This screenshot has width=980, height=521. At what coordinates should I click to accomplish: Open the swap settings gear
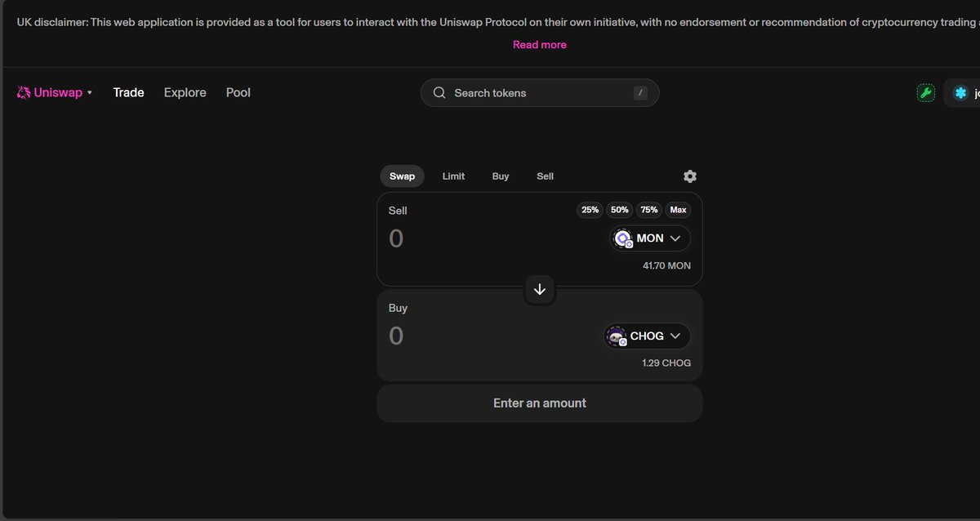[x=690, y=176]
